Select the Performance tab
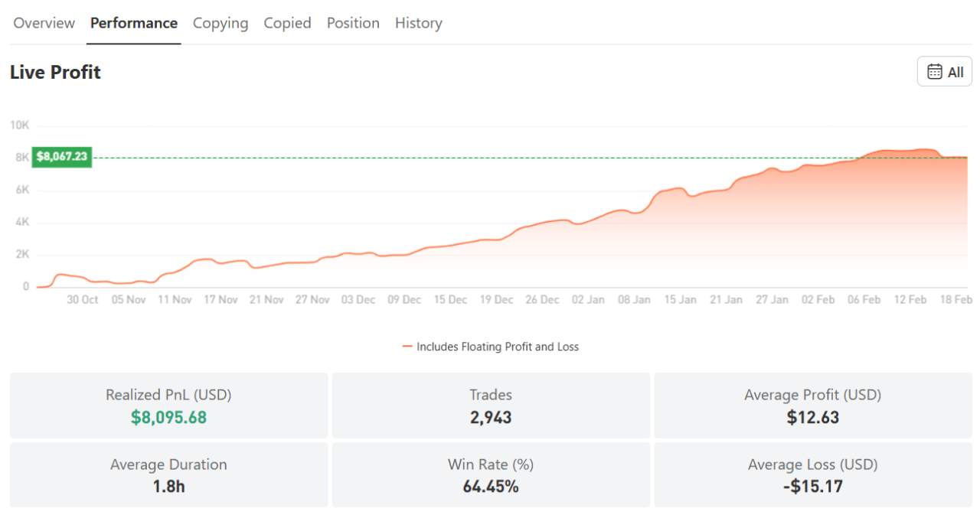Image resolution: width=980 pixels, height=518 pixels. coord(134,23)
